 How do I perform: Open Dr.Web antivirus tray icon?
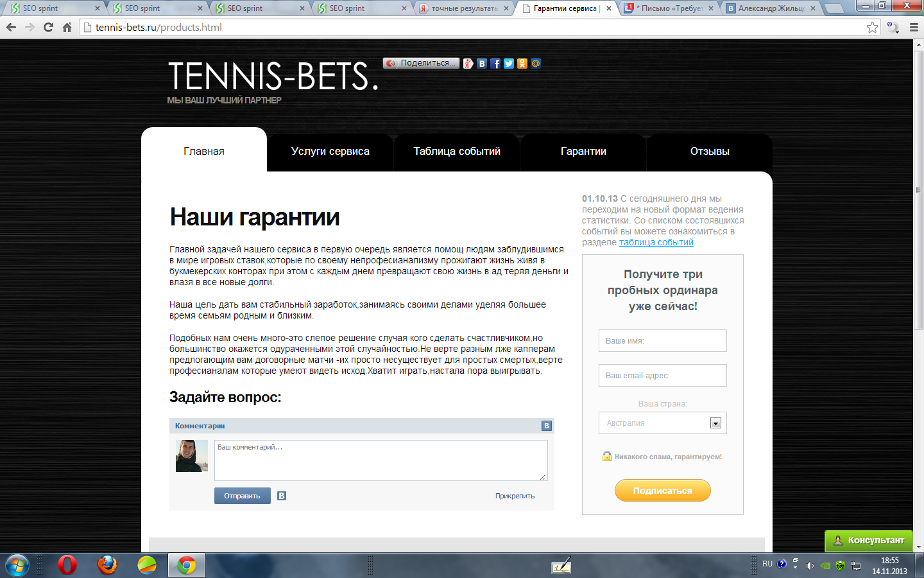(x=841, y=566)
